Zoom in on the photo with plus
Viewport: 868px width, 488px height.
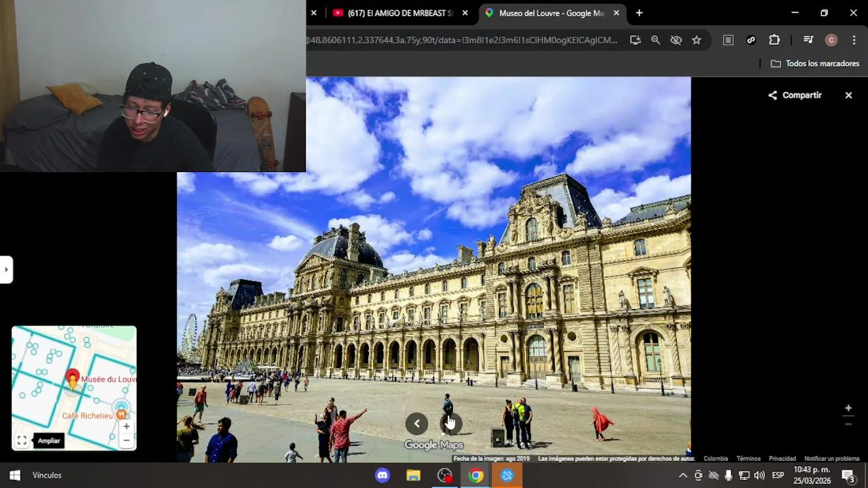[x=848, y=408]
